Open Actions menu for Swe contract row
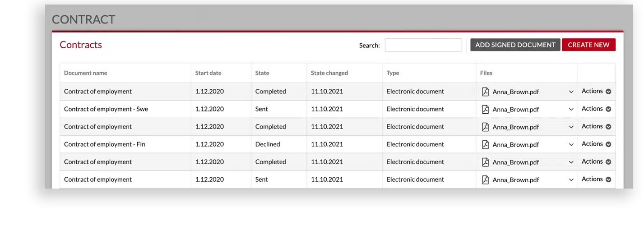 coord(596,109)
